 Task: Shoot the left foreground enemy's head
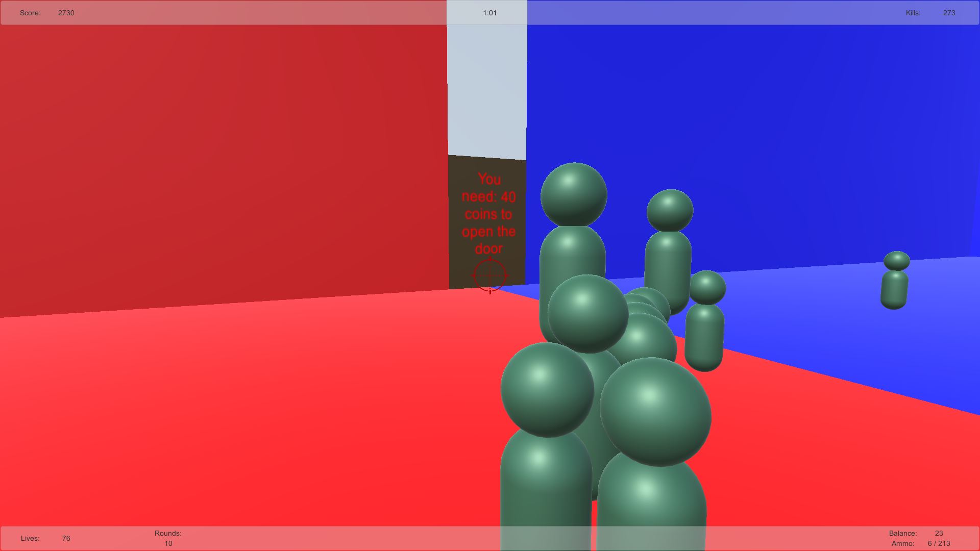point(547,389)
